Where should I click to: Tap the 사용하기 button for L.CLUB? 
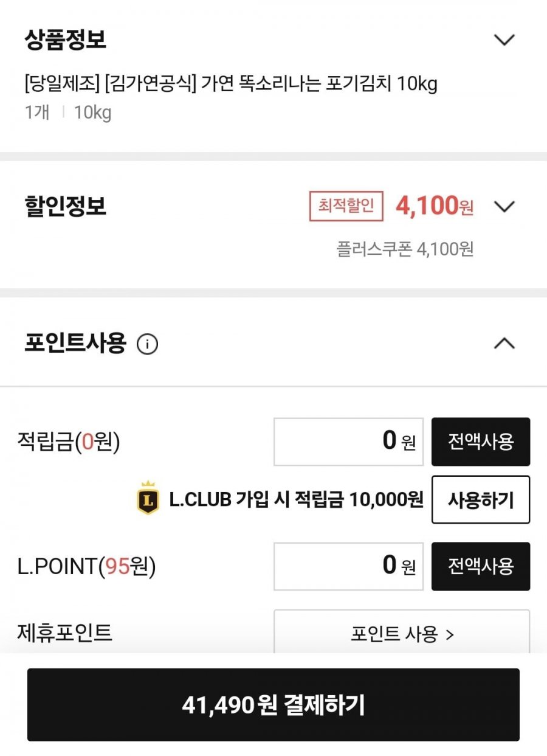tap(481, 500)
